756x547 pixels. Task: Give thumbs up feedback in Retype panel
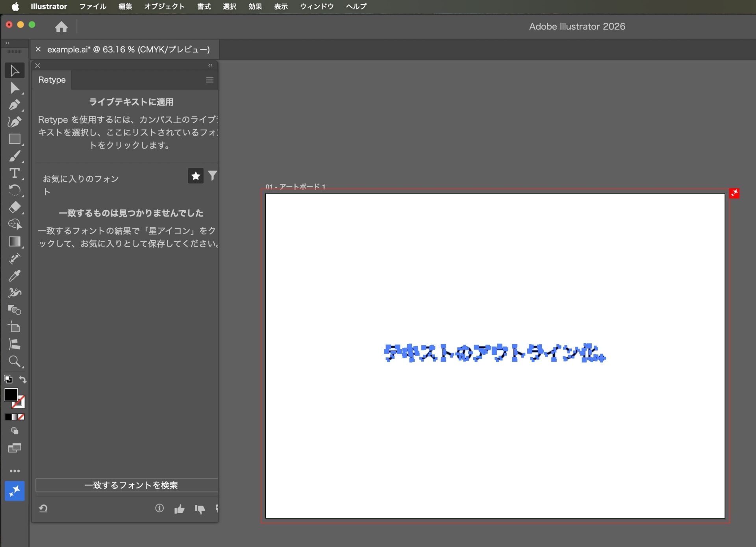(x=180, y=509)
